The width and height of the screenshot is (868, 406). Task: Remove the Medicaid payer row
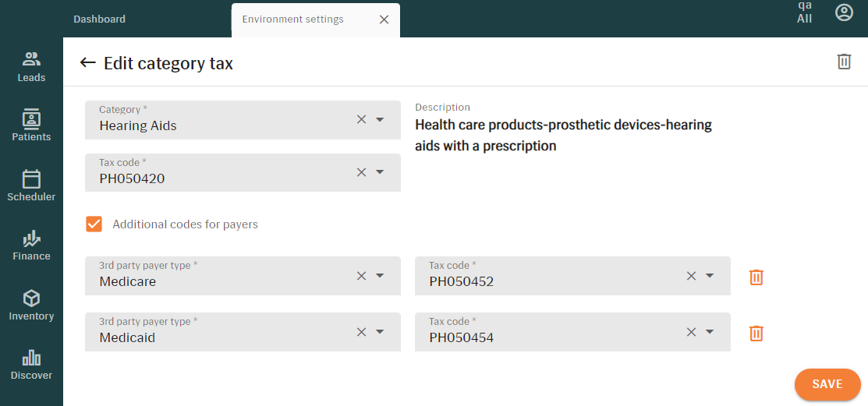(756, 333)
